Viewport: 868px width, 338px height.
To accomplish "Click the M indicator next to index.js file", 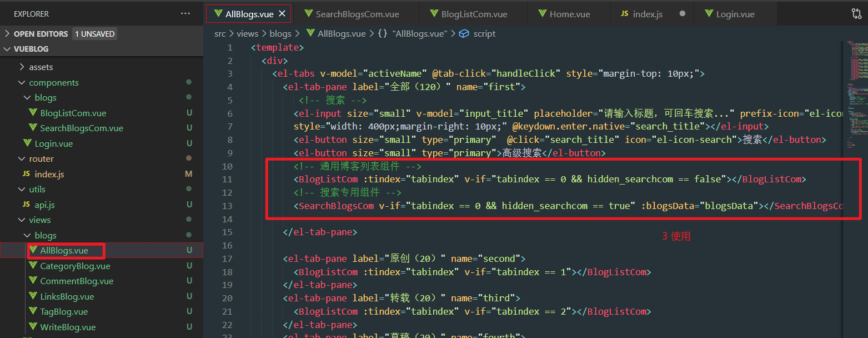I will click(189, 174).
